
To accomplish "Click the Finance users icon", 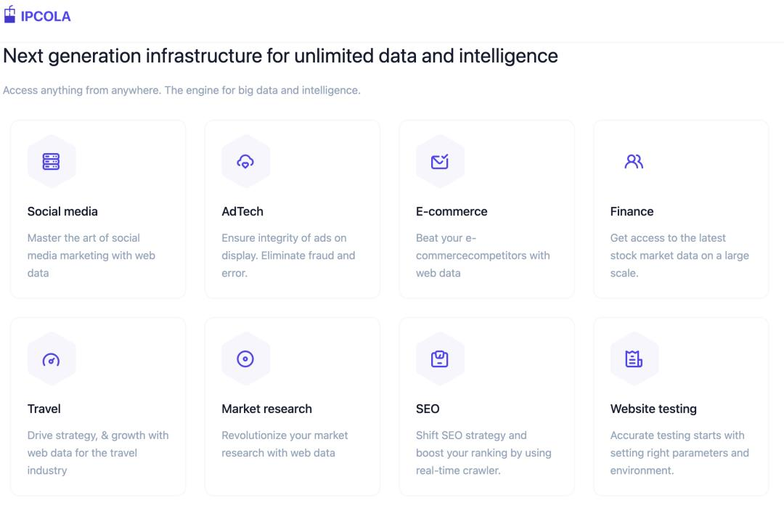I will pyautogui.click(x=634, y=162).
